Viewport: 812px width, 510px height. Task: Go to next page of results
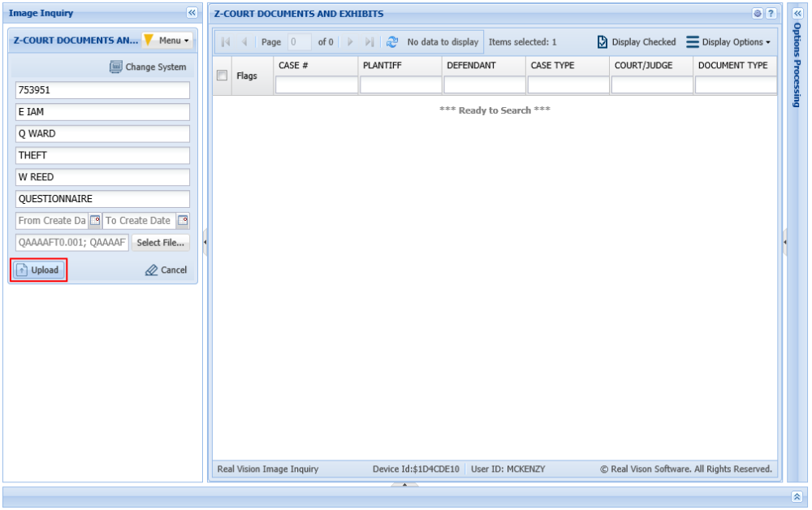click(x=350, y=42)
